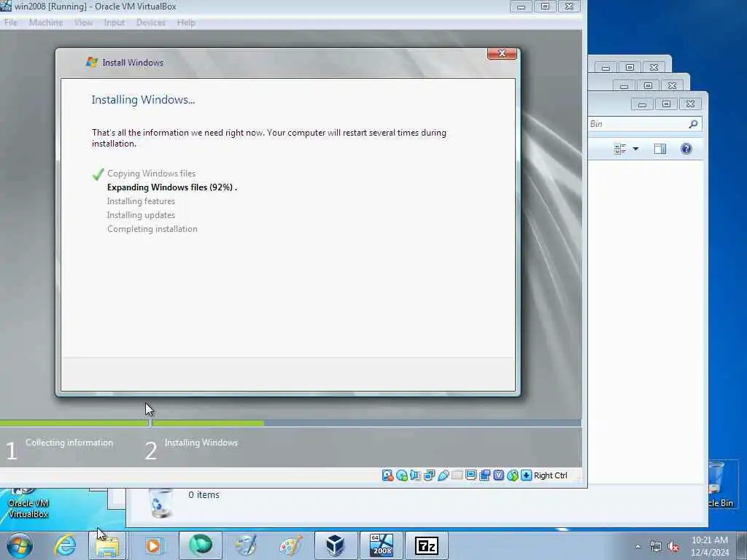Click the Expanding Windows files (92%) text
Image resolution: width=747 pixels, height=560 pixels.
[172, 187]
